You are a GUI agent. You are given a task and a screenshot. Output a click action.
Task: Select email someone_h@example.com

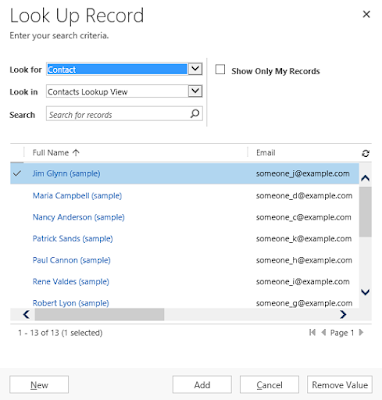click(x=304, y=260)
